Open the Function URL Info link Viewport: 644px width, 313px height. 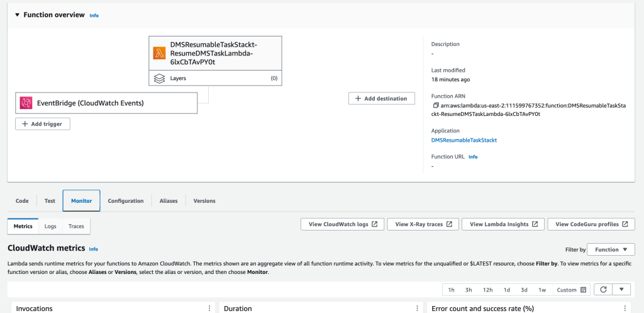tap(473, 157)
